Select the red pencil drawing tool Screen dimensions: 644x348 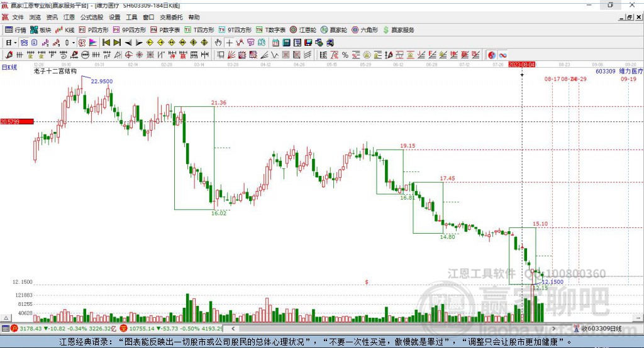click(9, 55)
